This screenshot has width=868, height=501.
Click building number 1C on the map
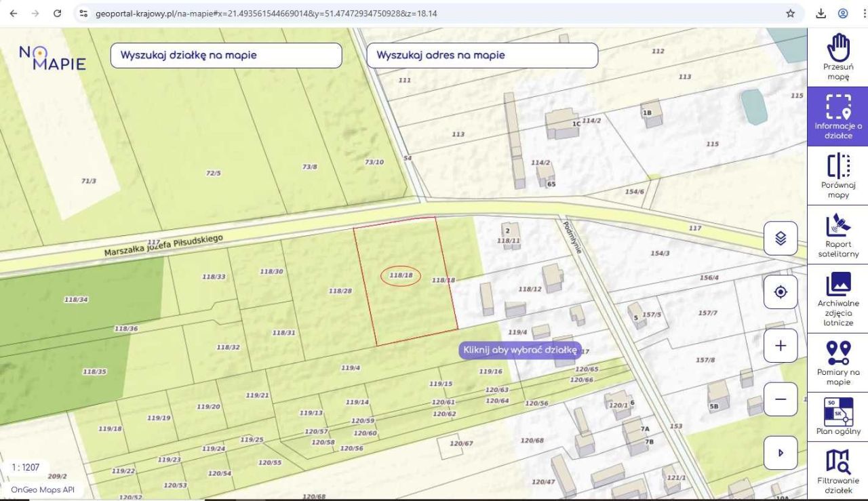click(x=576, y=124)
